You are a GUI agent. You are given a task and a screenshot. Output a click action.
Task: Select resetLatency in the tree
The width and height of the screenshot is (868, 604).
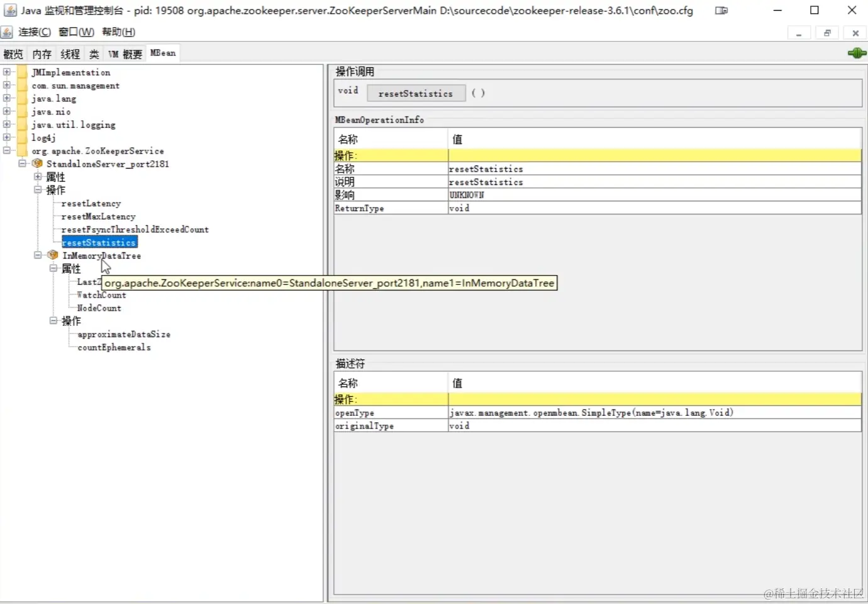91,203
